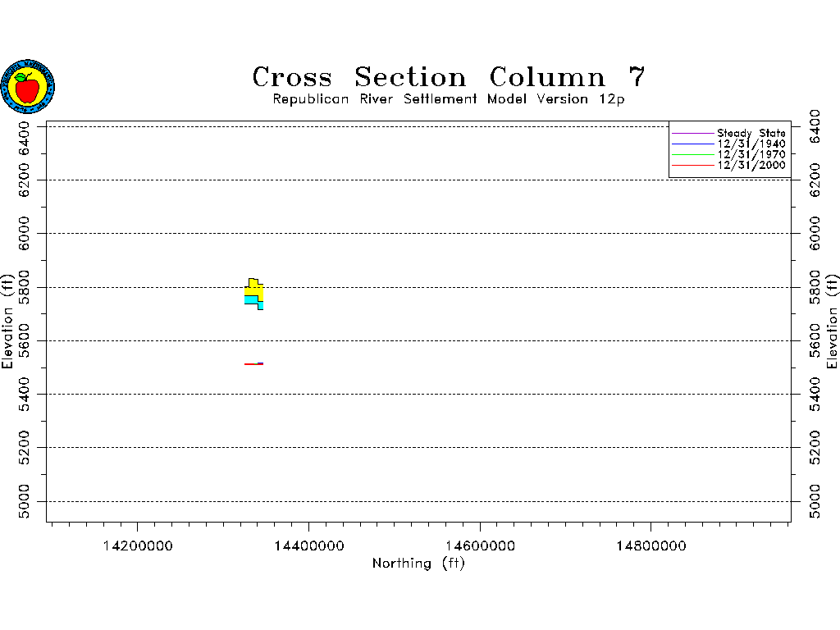Click the '14600000' x-axis label
This screenshot has width=840, height=630.
pos(480,546)
